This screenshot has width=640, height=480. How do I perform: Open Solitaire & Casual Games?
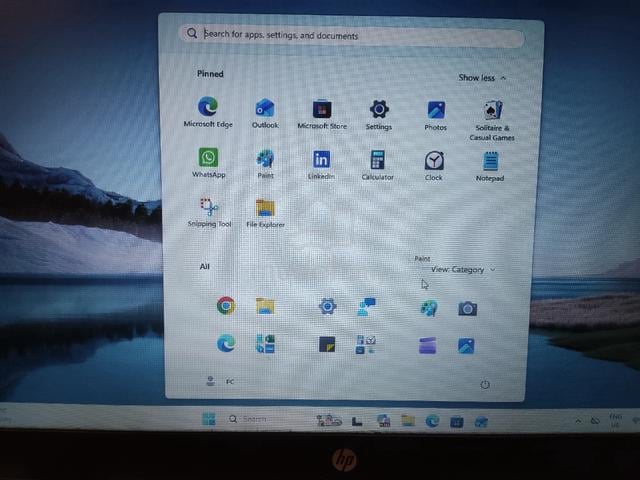pyautogui.click(x=492, y=121)
